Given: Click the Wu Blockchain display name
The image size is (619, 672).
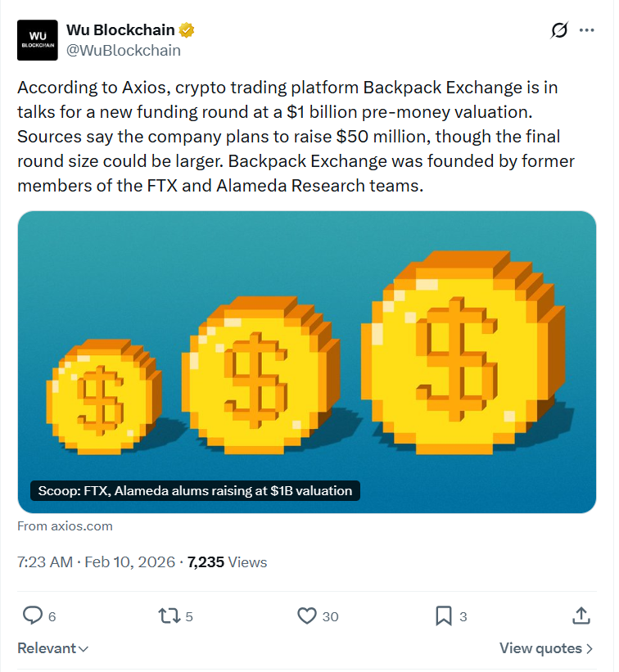Looking at the screenshot, I should pyautogui.click(x=120, y=30).
